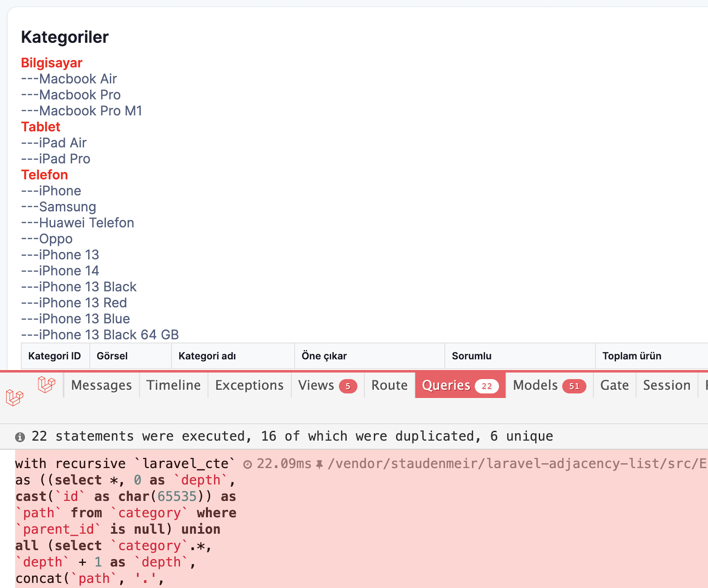Click the recursive laravel_cte SQL query
This screenshot has width=708, height=588.
click(126, 521)
